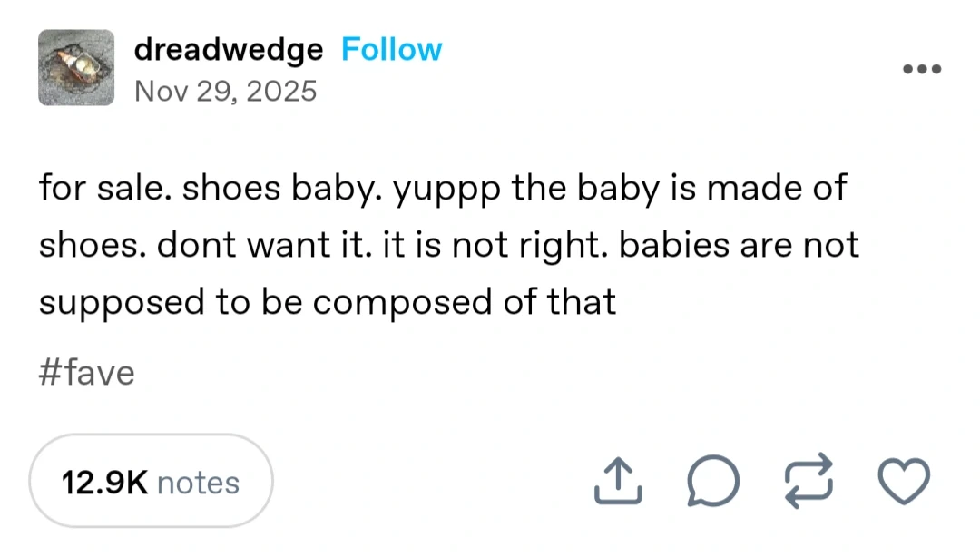Open the #fave tag
Image resolution: width=980 pixels, height=557 pixels.
point(86,373)
